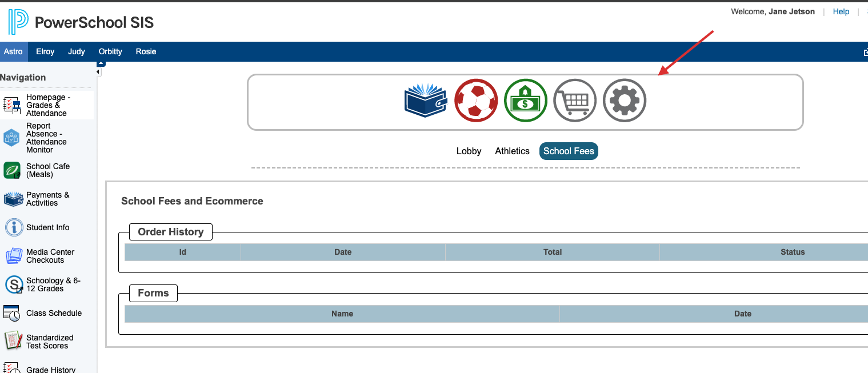Screen dimensions: 868x373
Task: Open the blue wallet book lobby icon
Action: (x=425, y=101)
